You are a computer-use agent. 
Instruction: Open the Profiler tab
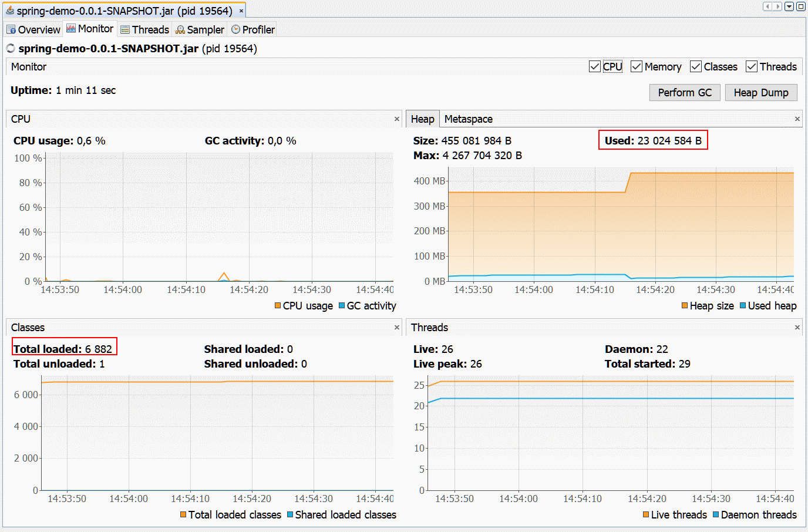(x=253, y=30)
